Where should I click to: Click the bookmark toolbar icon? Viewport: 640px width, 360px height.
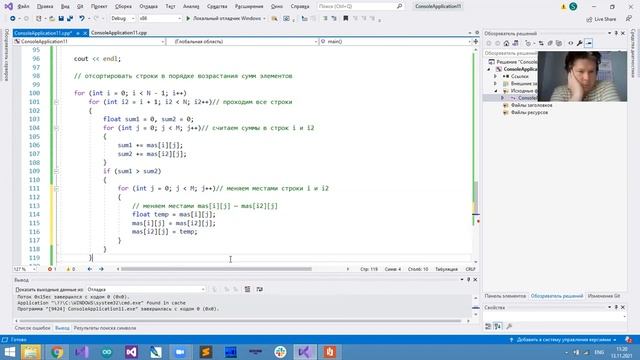coord(345,18)
